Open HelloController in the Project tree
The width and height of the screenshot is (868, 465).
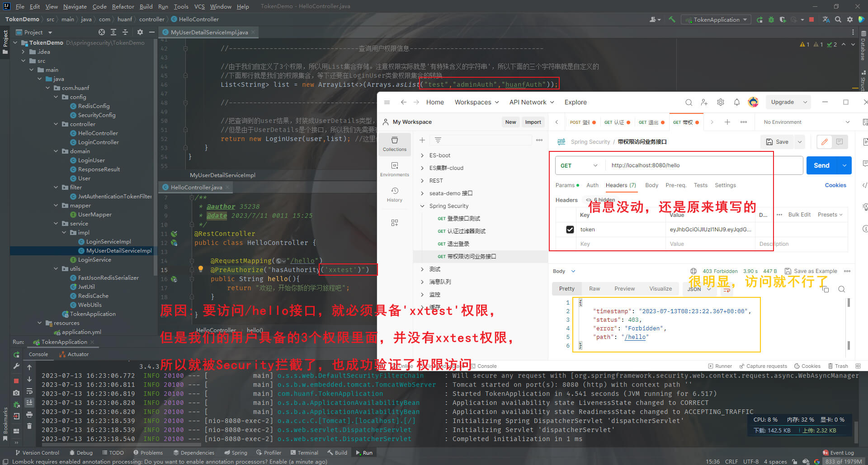(x=98, y=133)
